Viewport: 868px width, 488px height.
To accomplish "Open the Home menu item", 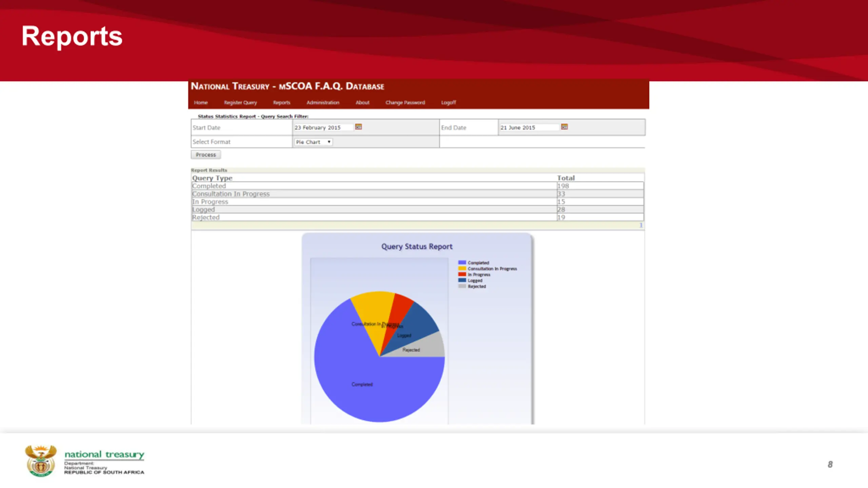I will (201, 102).
